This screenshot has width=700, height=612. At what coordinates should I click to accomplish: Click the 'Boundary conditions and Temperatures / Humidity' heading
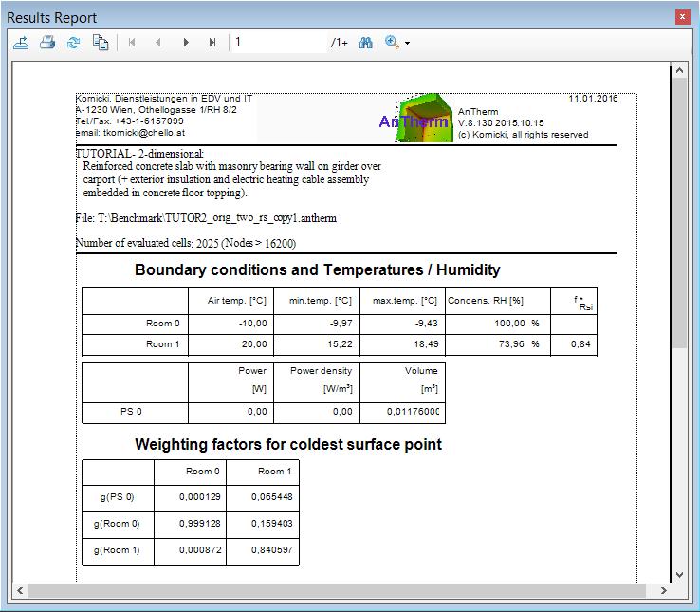(x=318, y=269)
